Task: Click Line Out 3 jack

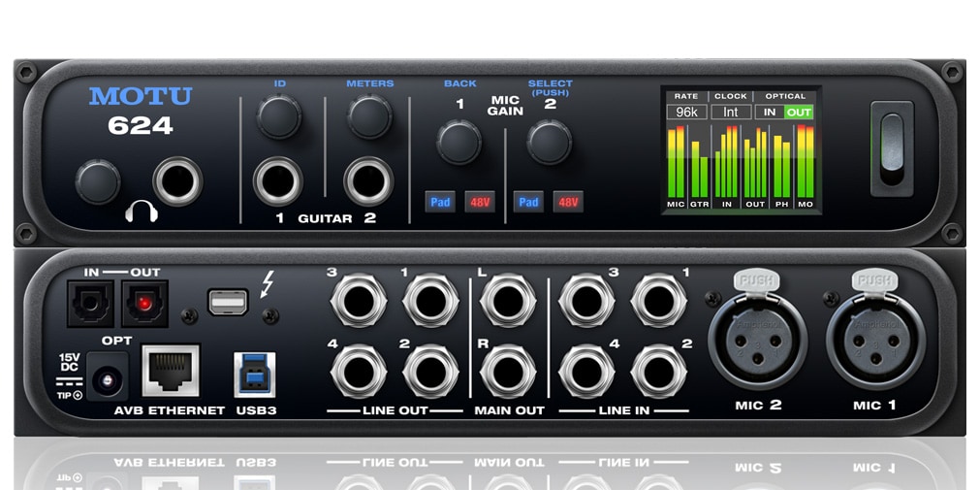Action: (359, 301)
